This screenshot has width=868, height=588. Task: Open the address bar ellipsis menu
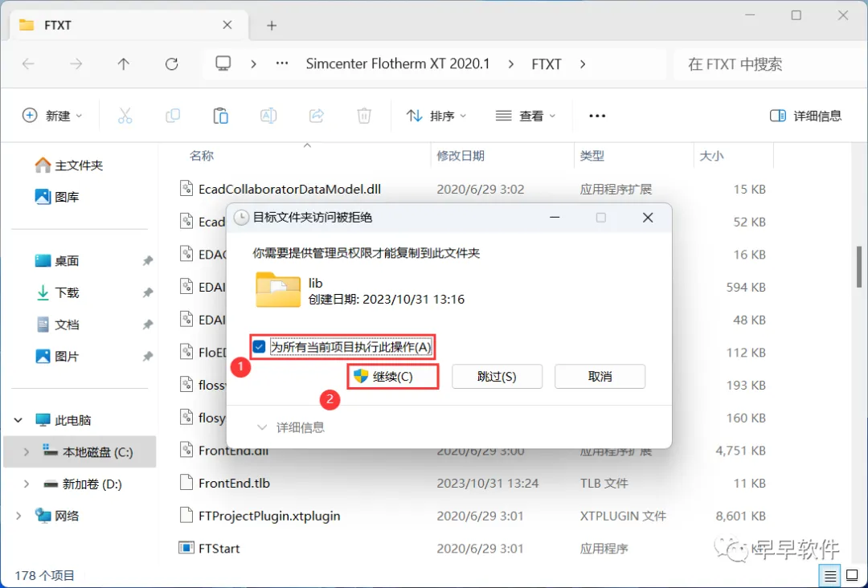click(x=282, y=63)
